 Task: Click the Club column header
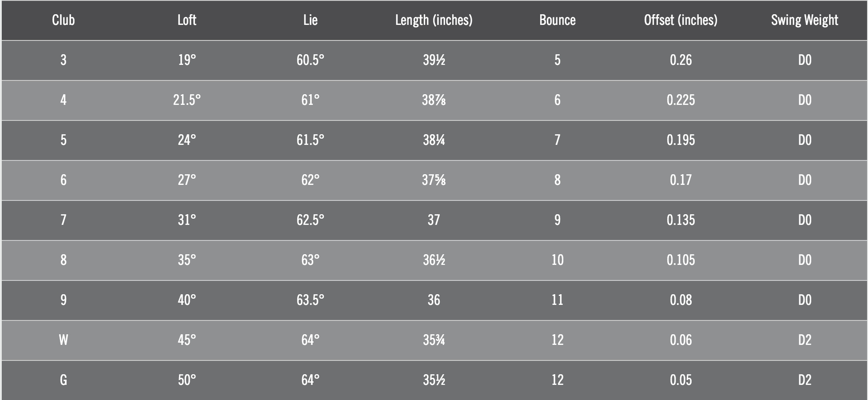click(x=63, y=20)
